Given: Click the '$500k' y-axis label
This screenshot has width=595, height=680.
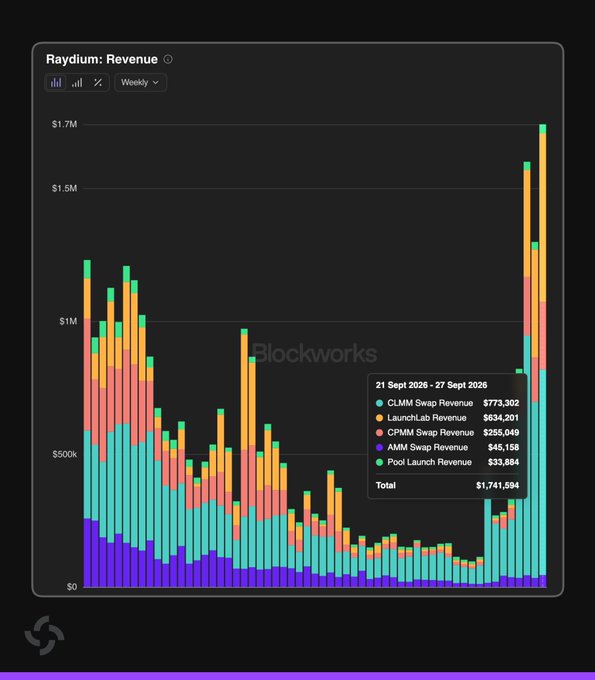Looking at the screenshot, I should point(65,454).
